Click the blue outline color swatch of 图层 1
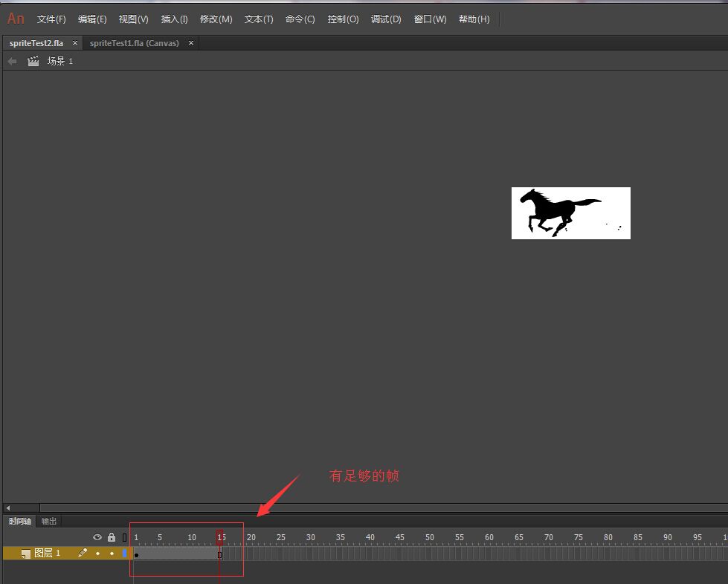The image size is (728, 584). pos(124,553)
